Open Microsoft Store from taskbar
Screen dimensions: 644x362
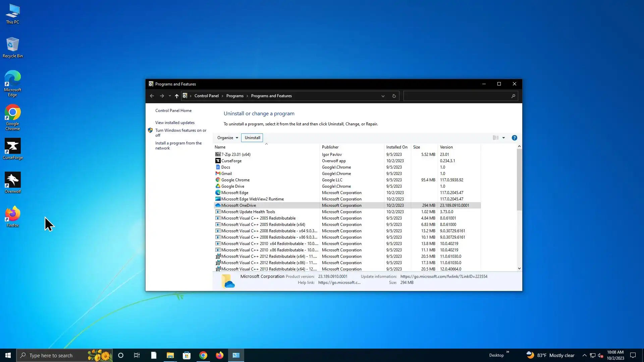186,355
